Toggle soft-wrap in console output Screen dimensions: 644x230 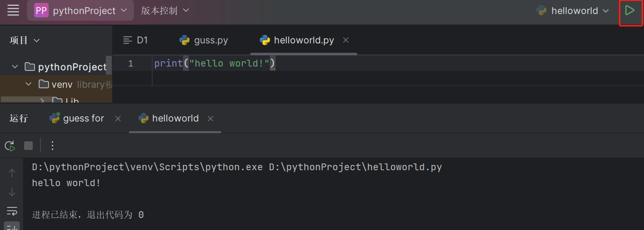12,211
